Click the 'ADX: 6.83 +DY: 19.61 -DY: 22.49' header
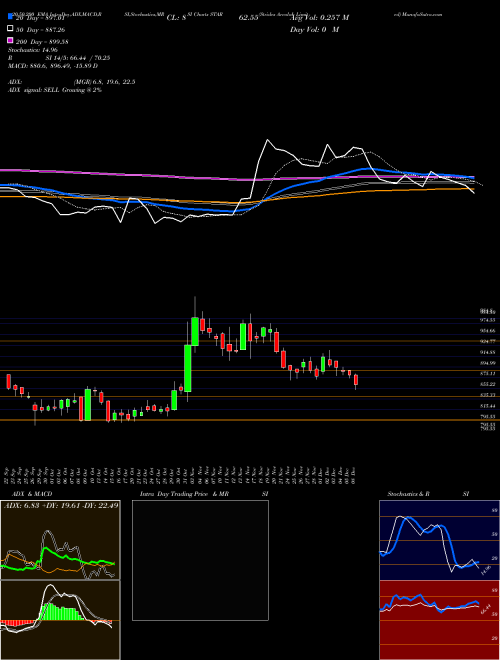The image size is (500, 660). (61, 506)
